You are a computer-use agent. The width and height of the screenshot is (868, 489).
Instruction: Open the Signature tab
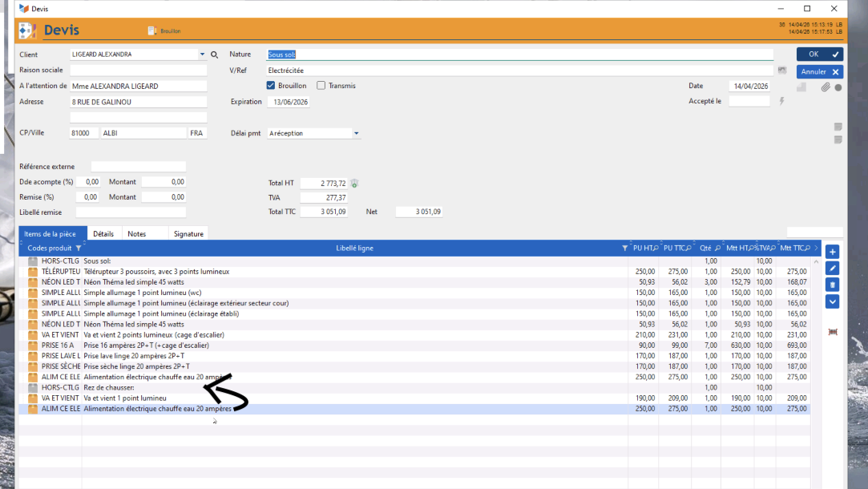188,234
